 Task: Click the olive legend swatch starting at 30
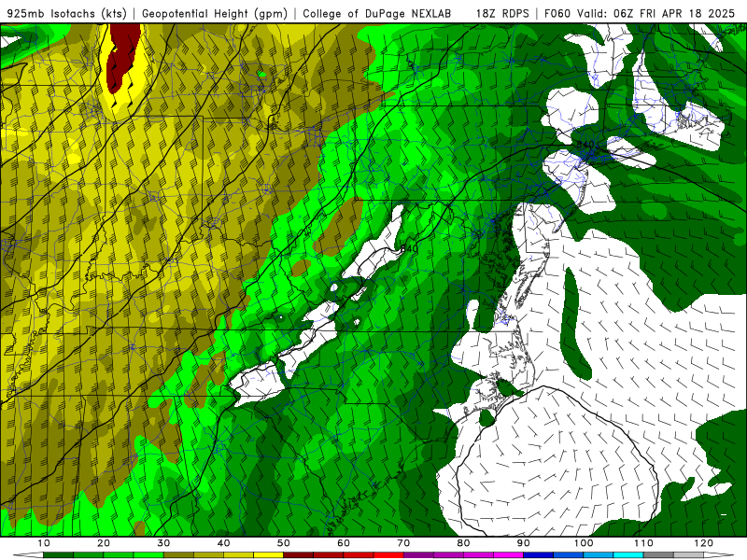(178, 555)
